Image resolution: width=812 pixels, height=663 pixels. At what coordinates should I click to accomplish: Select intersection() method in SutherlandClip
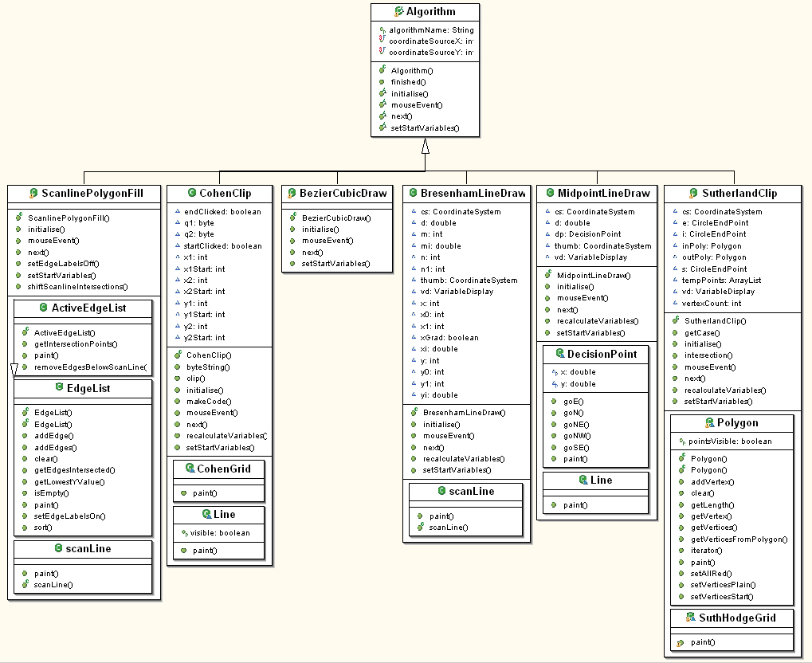pos(708,355)
